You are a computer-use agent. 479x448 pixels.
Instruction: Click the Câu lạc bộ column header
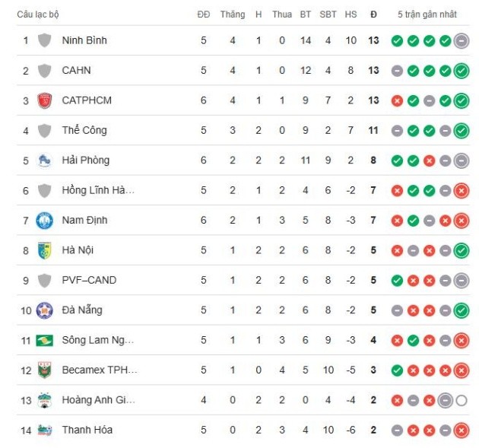pyautogui.click(x=38, y=14)
